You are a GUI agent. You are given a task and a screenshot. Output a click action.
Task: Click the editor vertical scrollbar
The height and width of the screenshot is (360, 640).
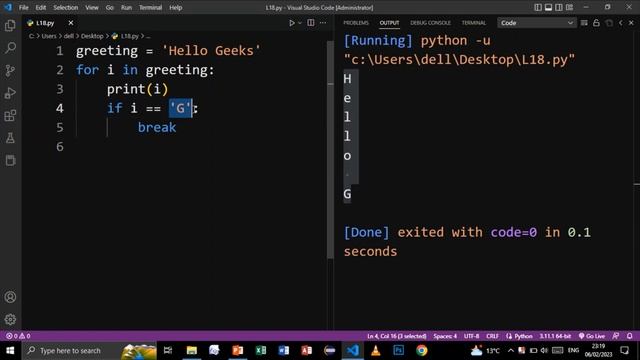pos(330,151)
